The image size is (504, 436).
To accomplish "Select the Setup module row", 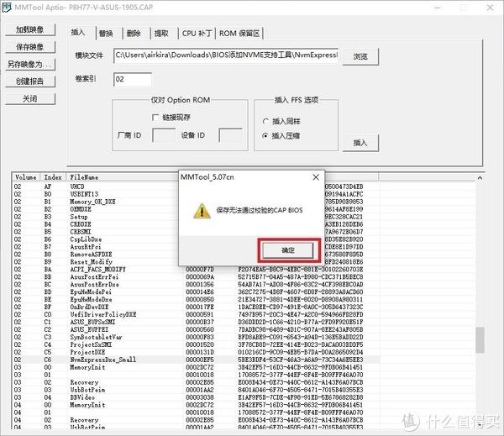I will click(x=196, y=217).
